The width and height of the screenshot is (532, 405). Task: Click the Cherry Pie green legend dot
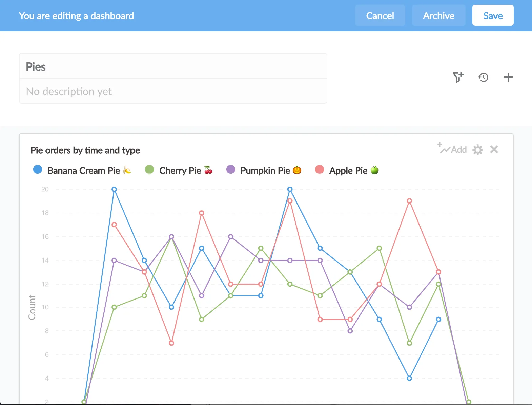149,169
